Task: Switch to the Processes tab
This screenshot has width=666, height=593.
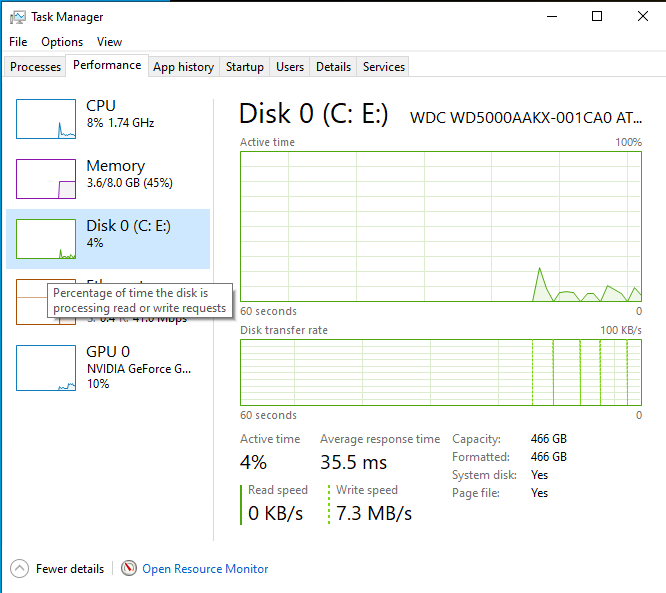Action: (36, 67)
